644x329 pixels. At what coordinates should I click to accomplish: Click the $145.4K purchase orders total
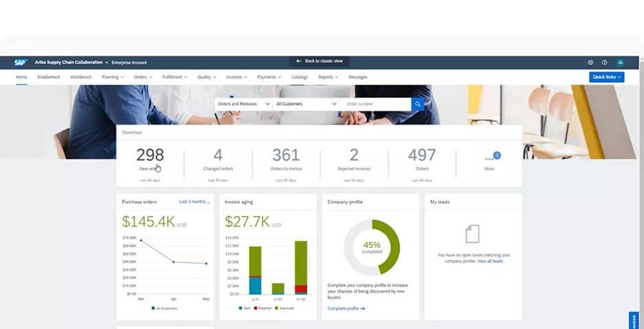[x=148, y=222]
